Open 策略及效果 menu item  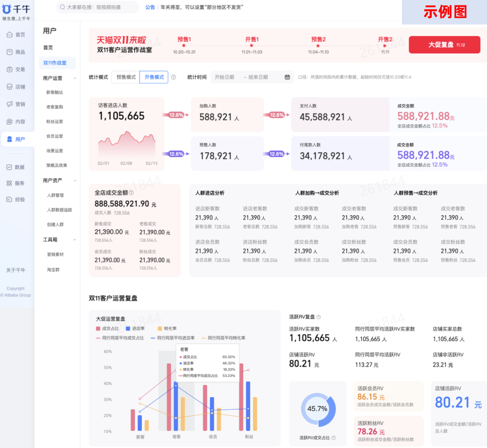point(57,166)
